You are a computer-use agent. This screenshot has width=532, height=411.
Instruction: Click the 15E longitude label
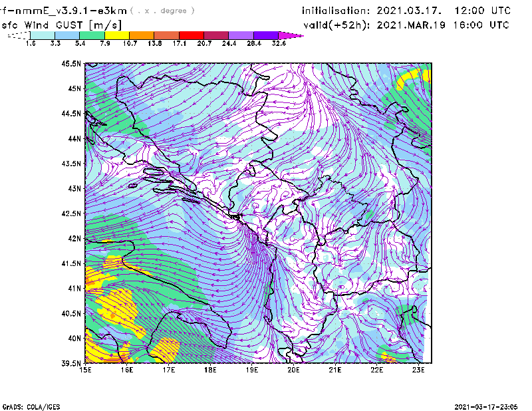tap(85, 370)
